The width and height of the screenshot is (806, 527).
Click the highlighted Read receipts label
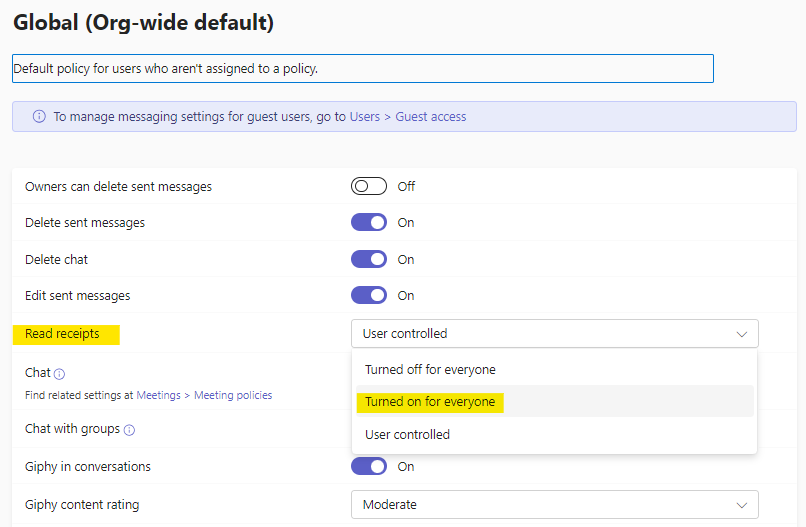click(62, 334)
